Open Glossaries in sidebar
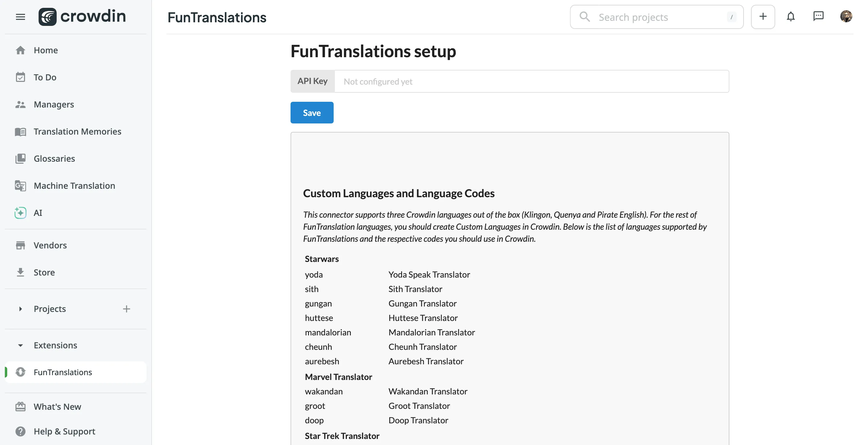 coord(54,159)
